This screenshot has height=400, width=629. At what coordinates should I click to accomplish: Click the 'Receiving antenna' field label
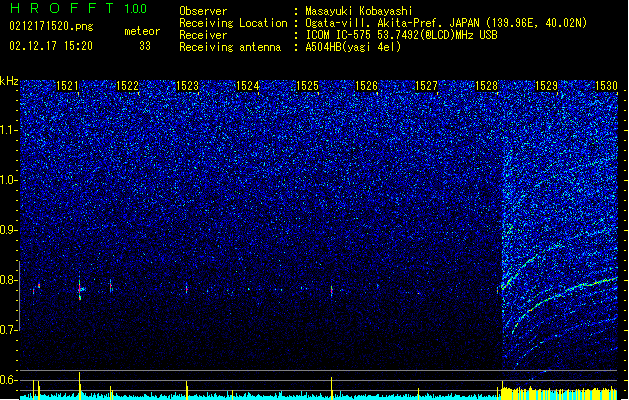pos(230,47)
